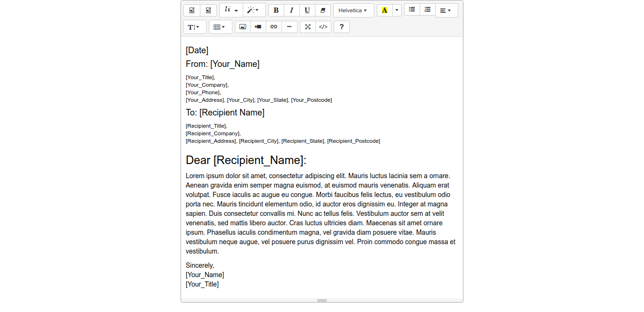Insert a video using video icon
This screenshot has height=312, width=644.
point(258,27)
